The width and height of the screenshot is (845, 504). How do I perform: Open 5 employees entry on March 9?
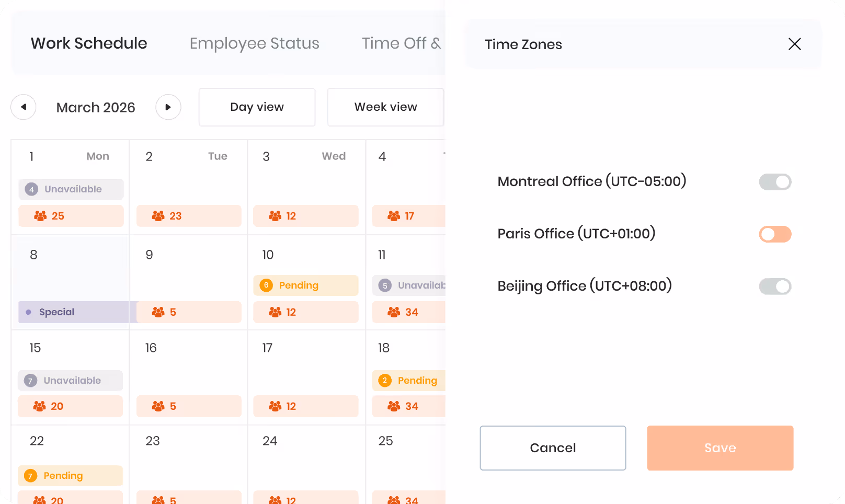tap(189, 312)
